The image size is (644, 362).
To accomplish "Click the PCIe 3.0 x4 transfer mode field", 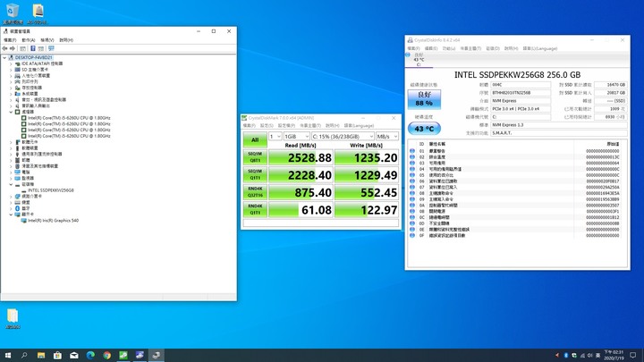I will coord(521,109).
